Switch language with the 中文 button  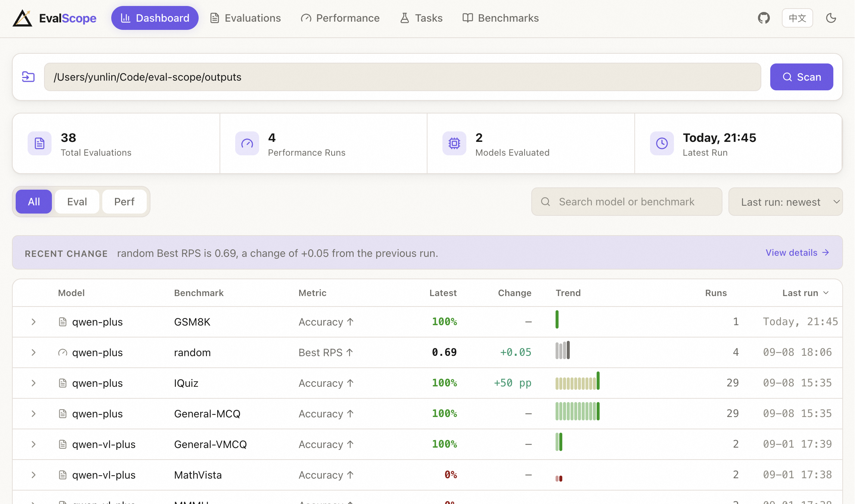point(797,18)
